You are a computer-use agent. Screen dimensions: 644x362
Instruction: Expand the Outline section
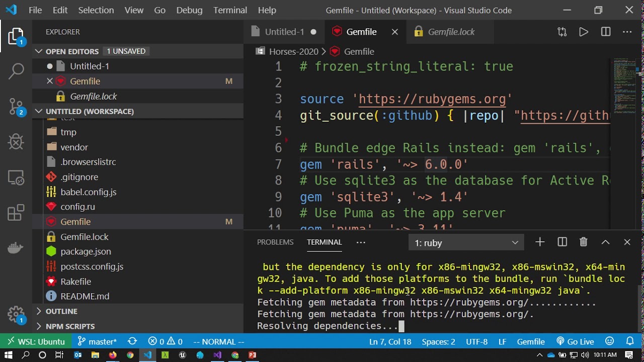[x=137, y=311]
